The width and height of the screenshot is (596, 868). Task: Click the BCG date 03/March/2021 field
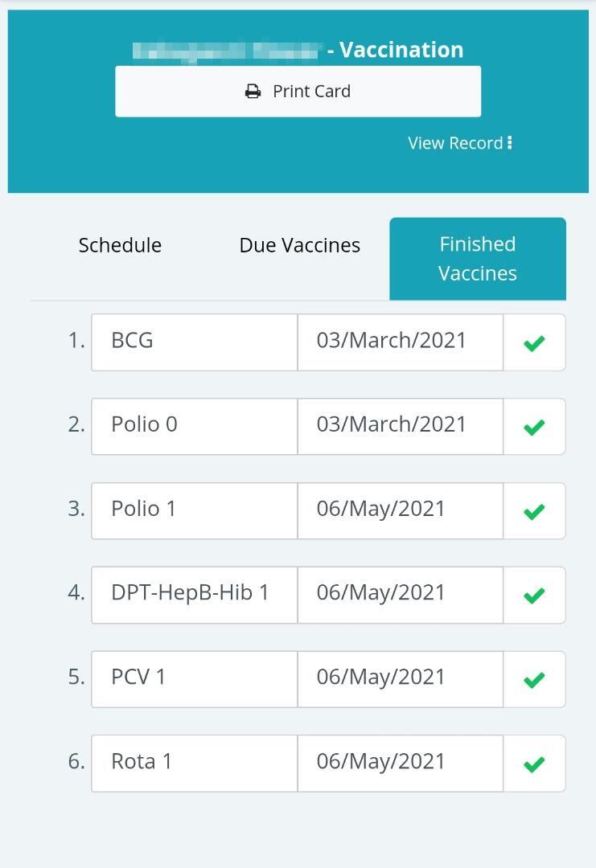pos(400,342)
